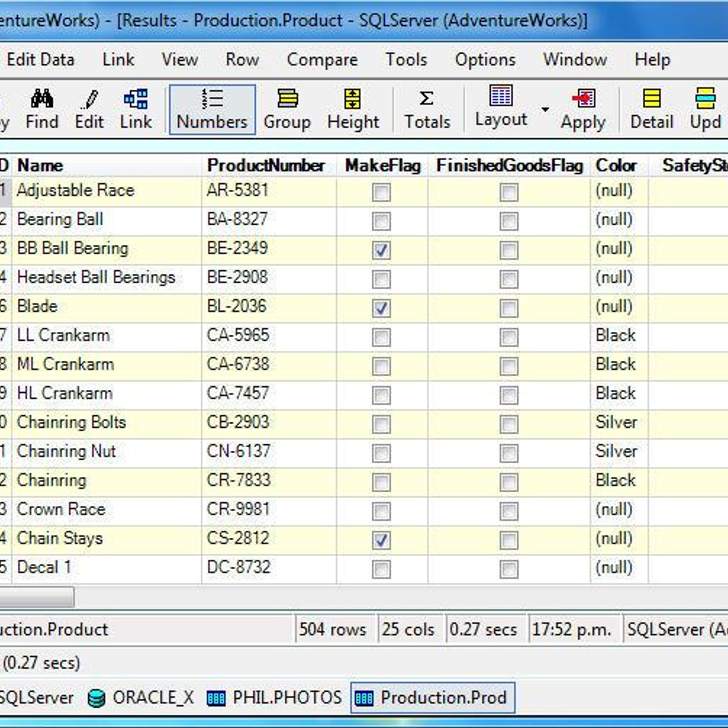
Task: Open the Options menu
Action: click(485, 60)
